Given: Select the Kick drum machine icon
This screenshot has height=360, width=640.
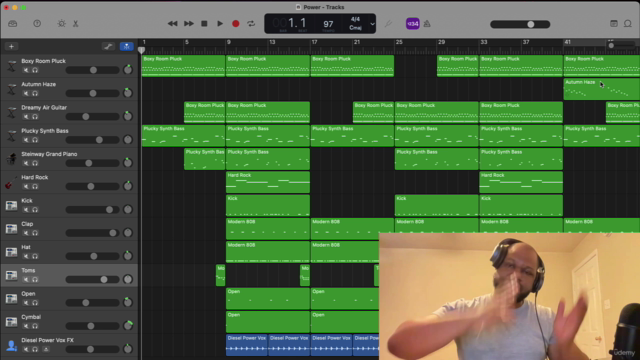Looking at the screenshot, I should 11,205.
